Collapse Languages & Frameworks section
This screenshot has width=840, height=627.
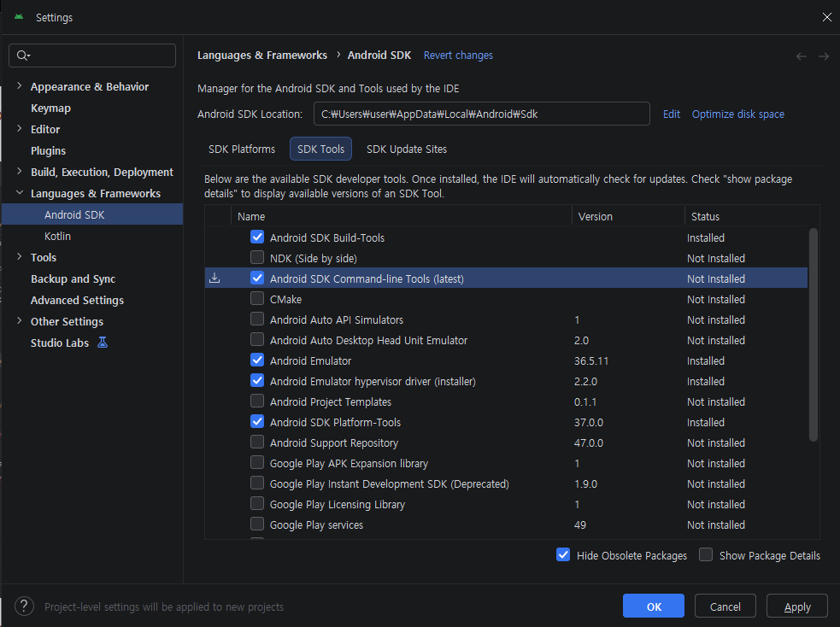[x=20, y=193]
